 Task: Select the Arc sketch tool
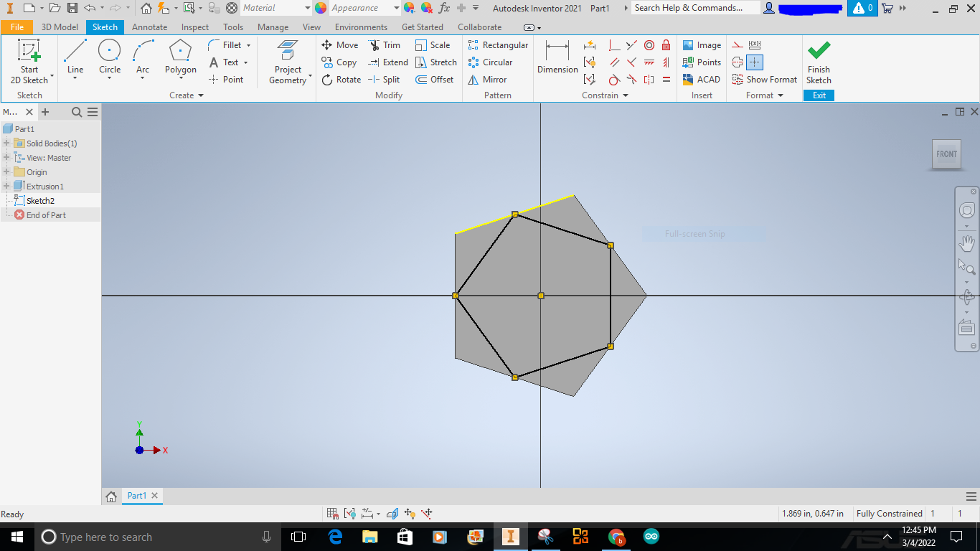143,57
